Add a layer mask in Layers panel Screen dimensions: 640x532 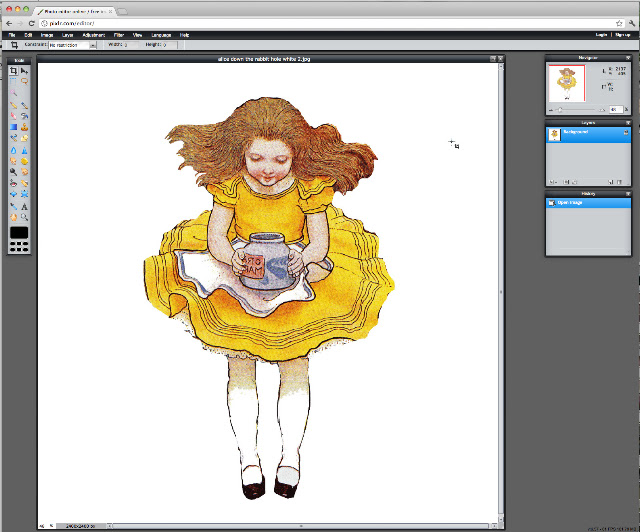pyautogui.click(x=567, y=182)
